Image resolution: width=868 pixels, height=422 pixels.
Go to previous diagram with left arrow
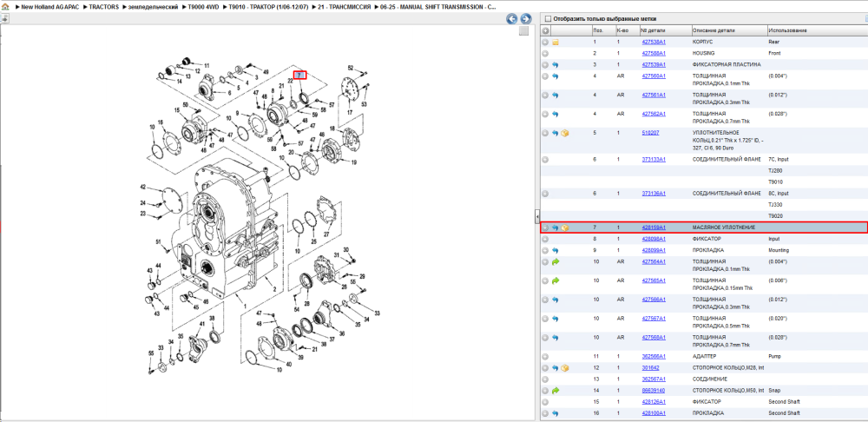[x=512, y=19]
